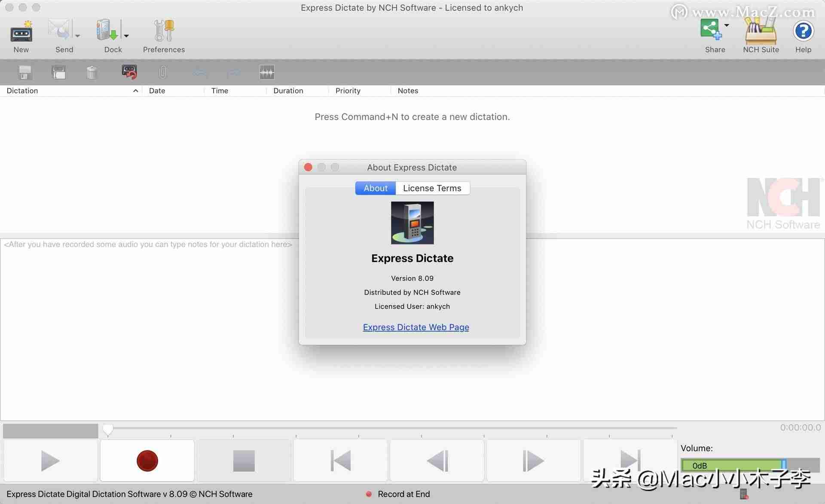
Task: Click the trash delete icon
Action: pos(92,72)
